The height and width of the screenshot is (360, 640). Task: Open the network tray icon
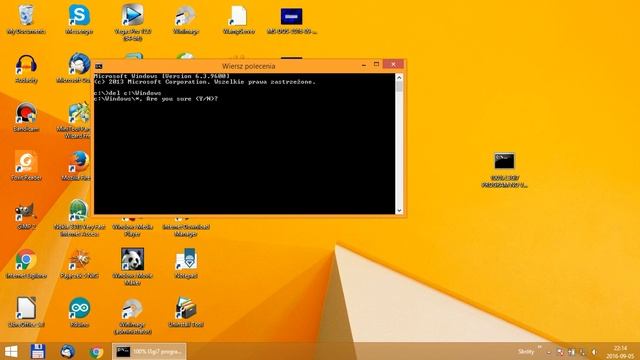583,352
